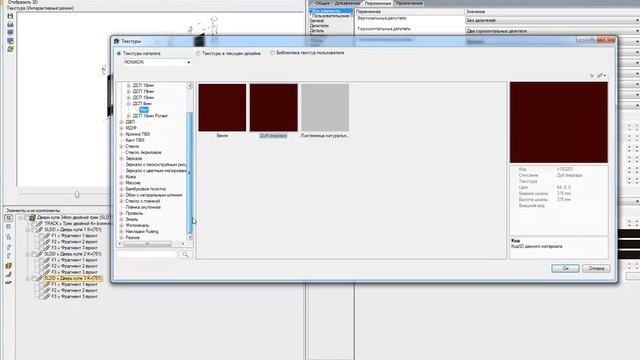The width and height of the screenshot is (640, 360).
Task: Click the pencil icon of the TRACK row
Action: (x=40, y=224)
